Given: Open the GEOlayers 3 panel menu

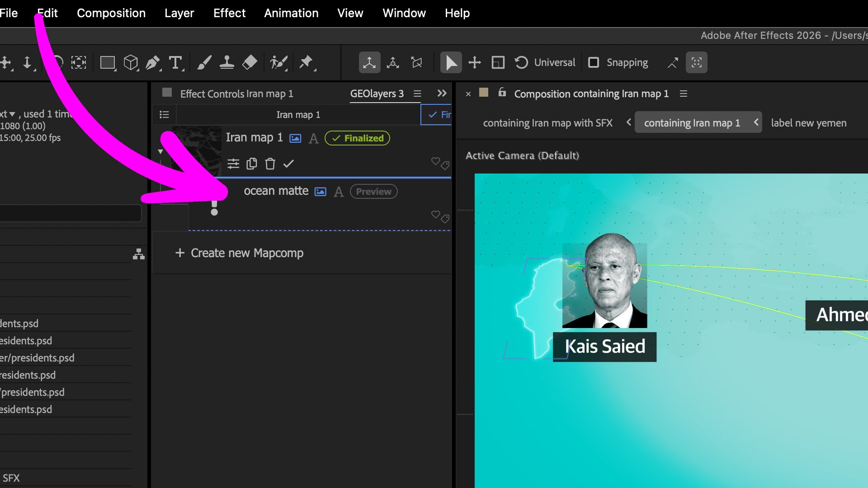Looking at the screenshot, I should pyautogui.click(x=417, y=94).
